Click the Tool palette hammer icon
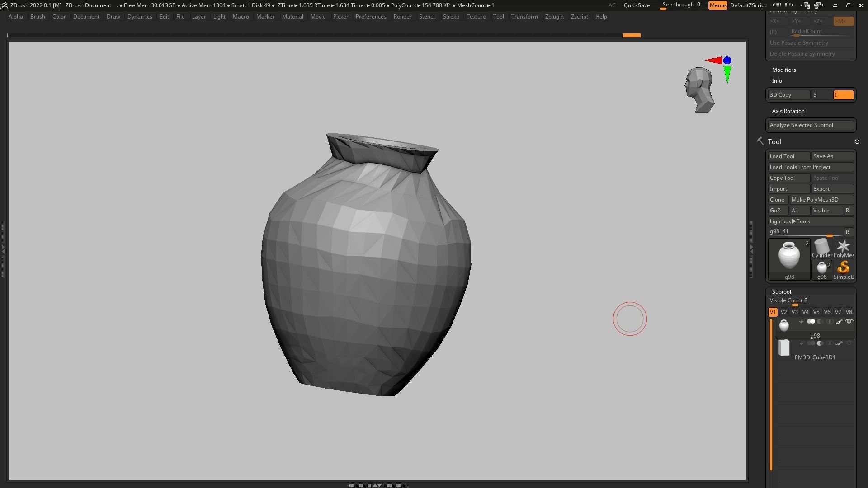This screenshot has height=488, width=868. tap(760, 141)
